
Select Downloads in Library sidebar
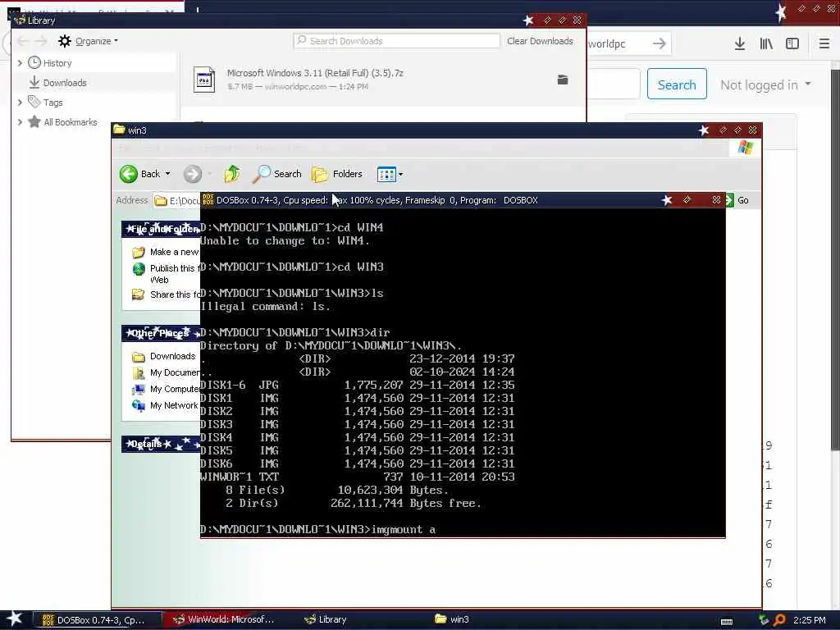(x=64, y=83)
